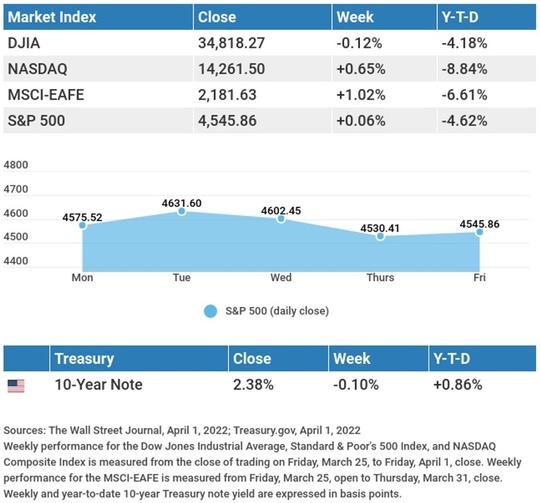The width and height of the screenshot is (540, 503).
Task: Click the US flag icon beside 10-Year Note
Action: (x=16, y=386)
